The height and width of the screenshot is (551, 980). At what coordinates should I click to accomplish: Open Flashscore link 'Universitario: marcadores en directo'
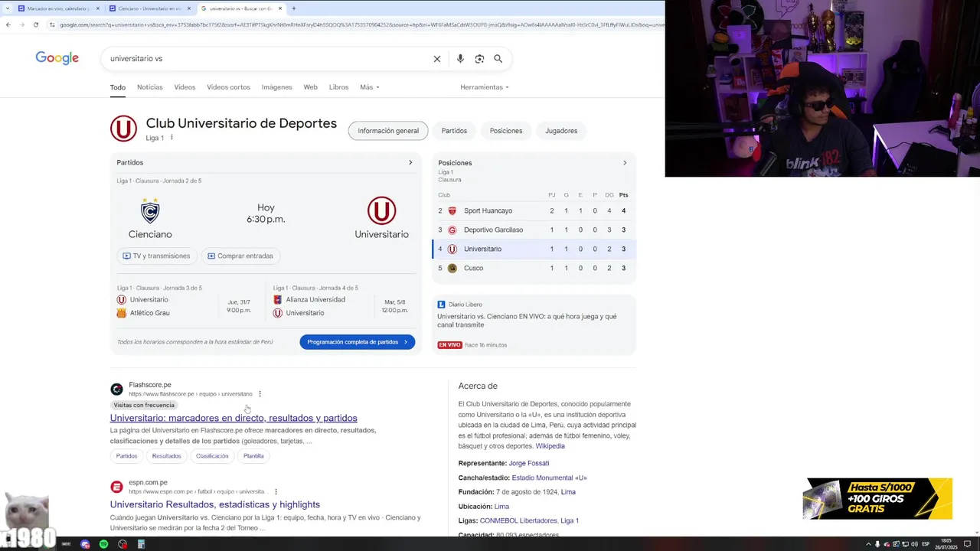(x=234, y=418)
